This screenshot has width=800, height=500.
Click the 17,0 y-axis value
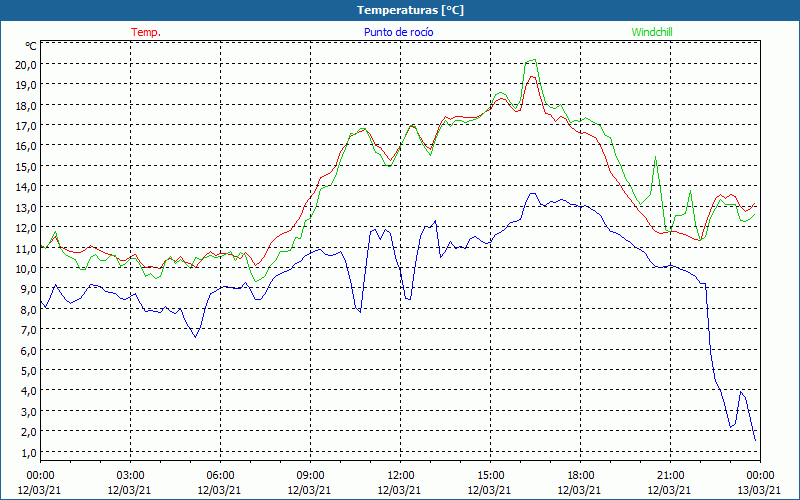coord(26,126)
